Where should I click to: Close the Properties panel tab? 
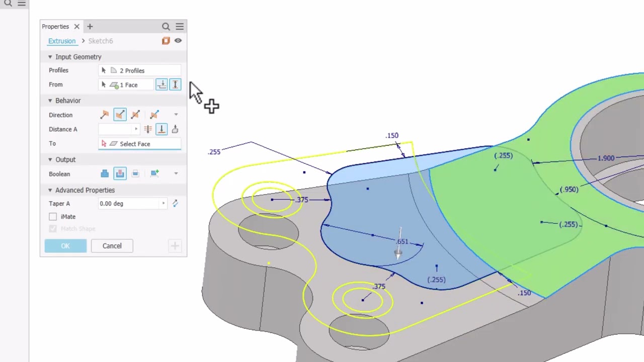(76, 27)
